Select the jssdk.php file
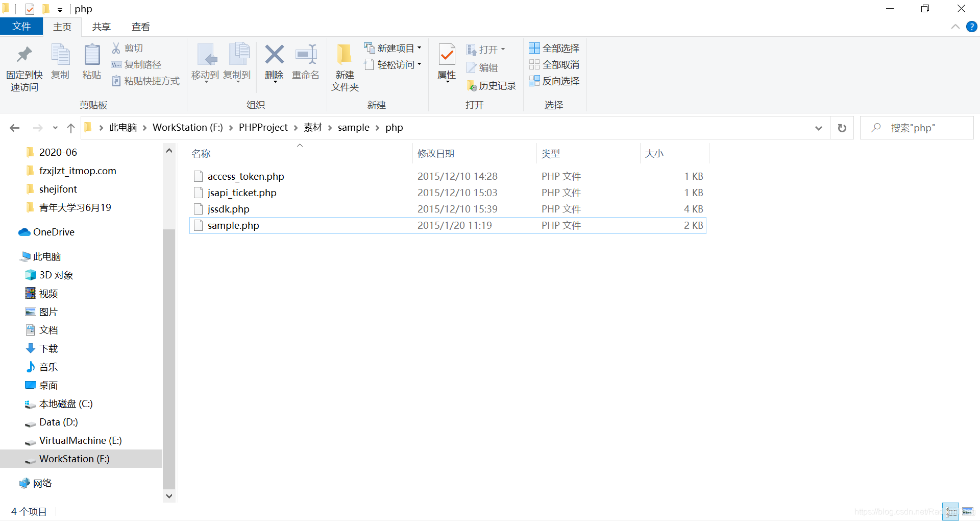Screen dimensions: 980x521 coord(448,209)
